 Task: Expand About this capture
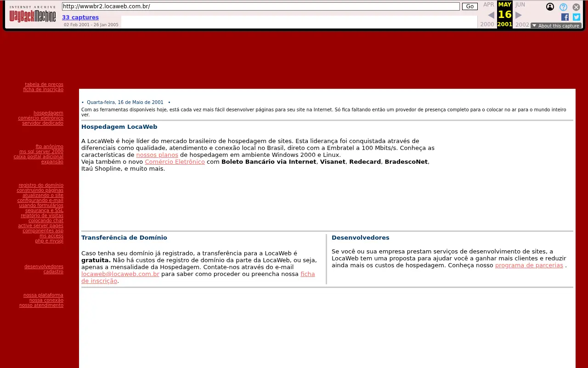coord(556,26)
